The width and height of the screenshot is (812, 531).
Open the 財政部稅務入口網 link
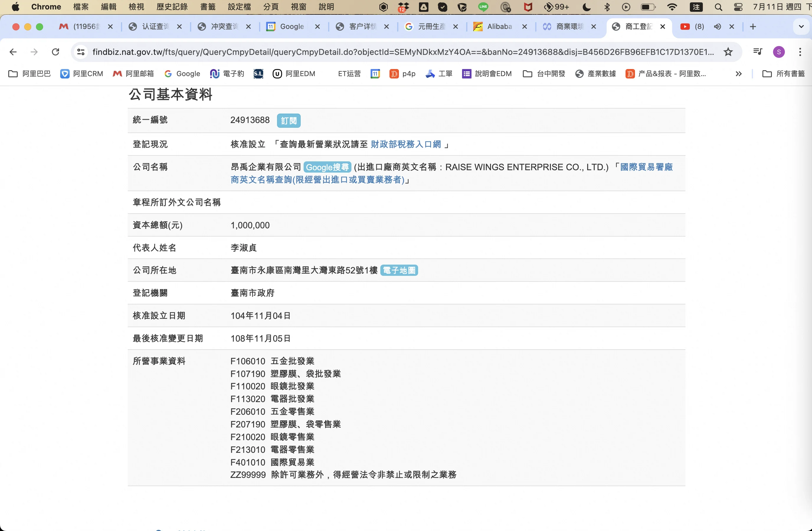click(406, 144)
